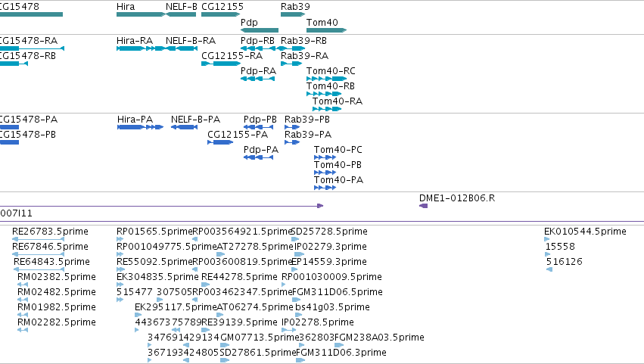Select the Tom40-RC transcript glyph
The width and height of the screenshot is (644, 364).
coord(326,79)
